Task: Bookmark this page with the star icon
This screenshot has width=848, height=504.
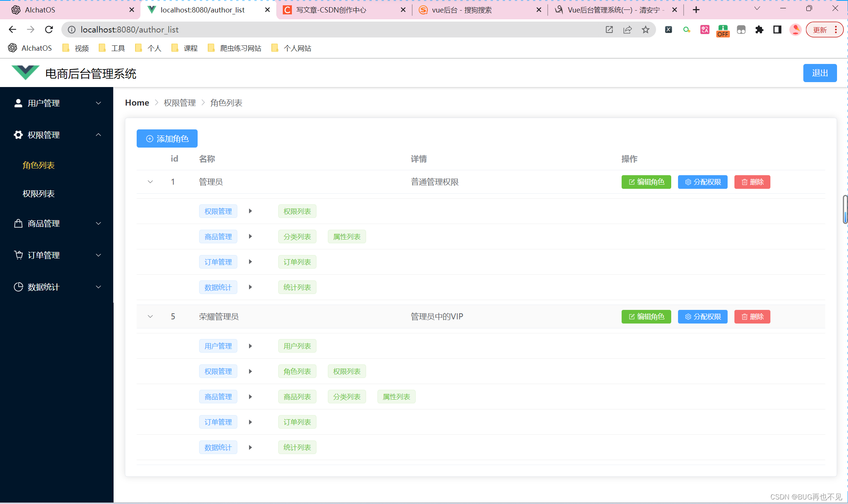Action: point(646,30)
